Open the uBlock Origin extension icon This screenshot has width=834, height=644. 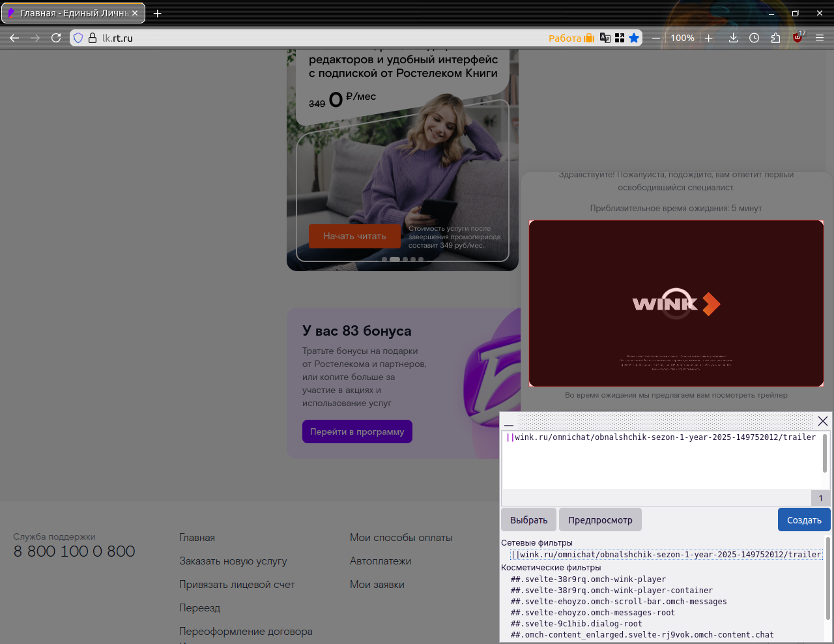pos(798,38)
